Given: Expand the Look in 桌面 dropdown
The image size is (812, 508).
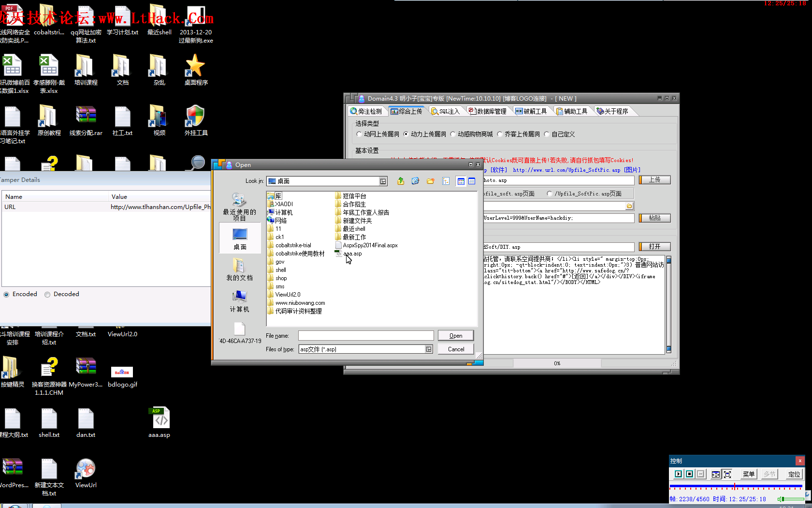Looking at the screenshot, I should pos(383,181).
